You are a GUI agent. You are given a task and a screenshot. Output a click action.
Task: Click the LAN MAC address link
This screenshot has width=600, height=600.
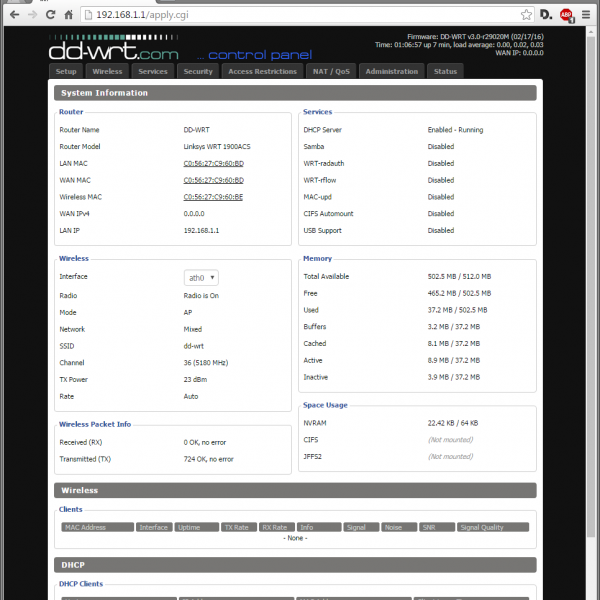(x=213, y=163)
